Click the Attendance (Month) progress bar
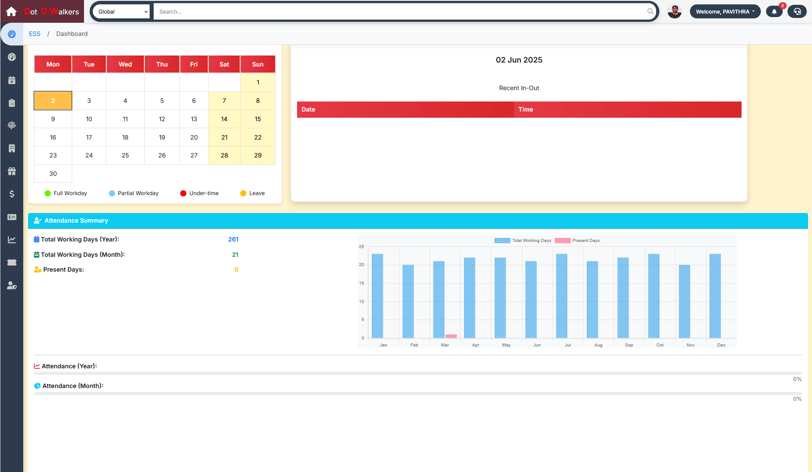The image size is (812, 472). coord(418,394)
